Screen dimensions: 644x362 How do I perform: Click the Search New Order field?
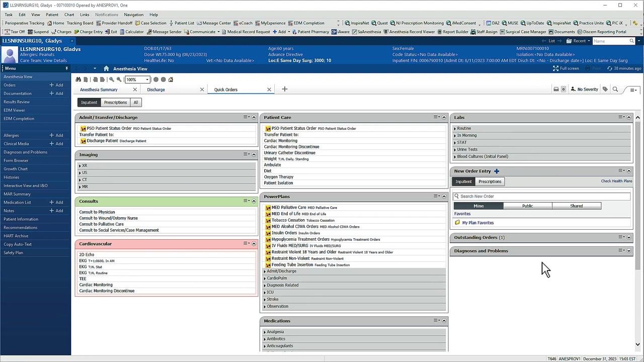click(x=542, y=196)
